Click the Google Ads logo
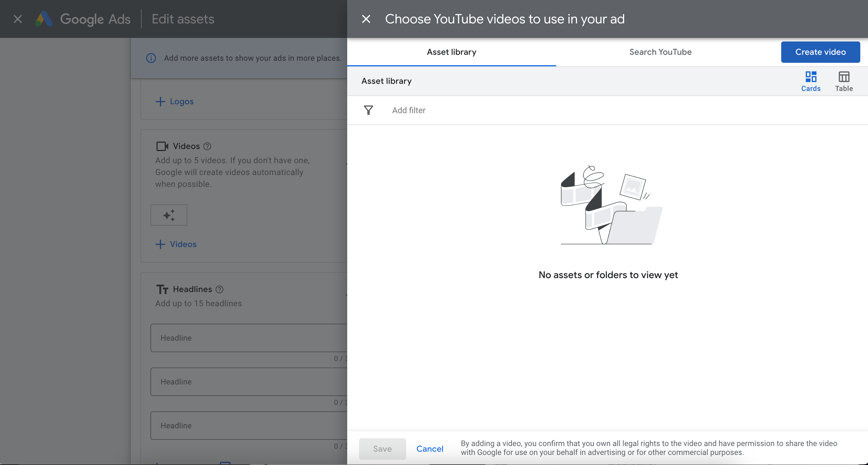This screenshot has height=465, width=868. click(44, 19)
